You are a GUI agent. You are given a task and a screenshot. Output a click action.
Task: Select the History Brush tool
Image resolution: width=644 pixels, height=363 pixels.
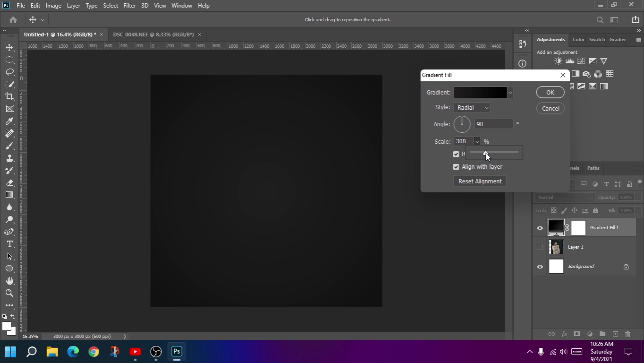(x=9, y=170)
